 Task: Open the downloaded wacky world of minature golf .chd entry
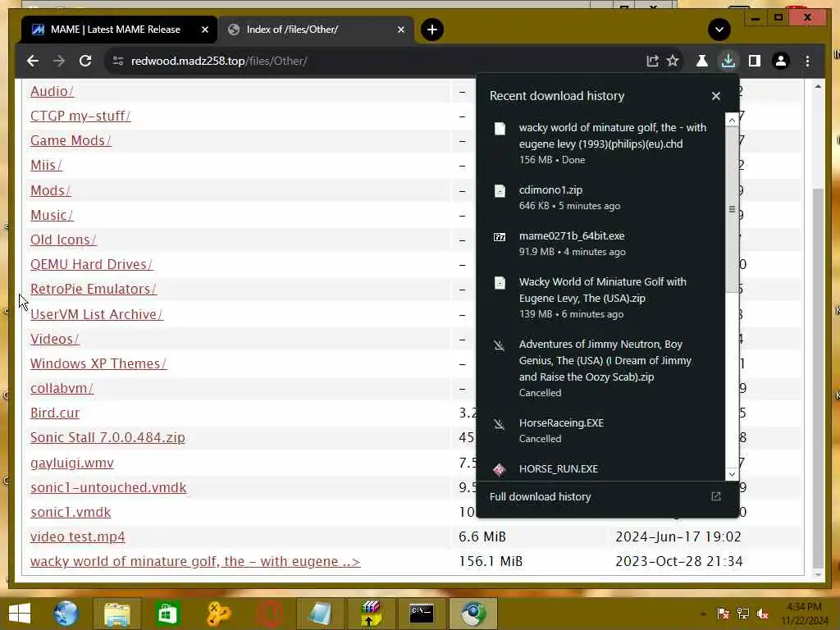(600, 144)
